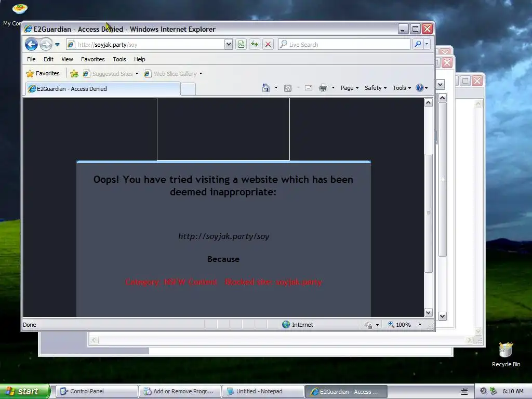Click the Refresh page icon
The height and width of the screenshot is (399, 532).
pyautogui.click(x=255, y=45)
